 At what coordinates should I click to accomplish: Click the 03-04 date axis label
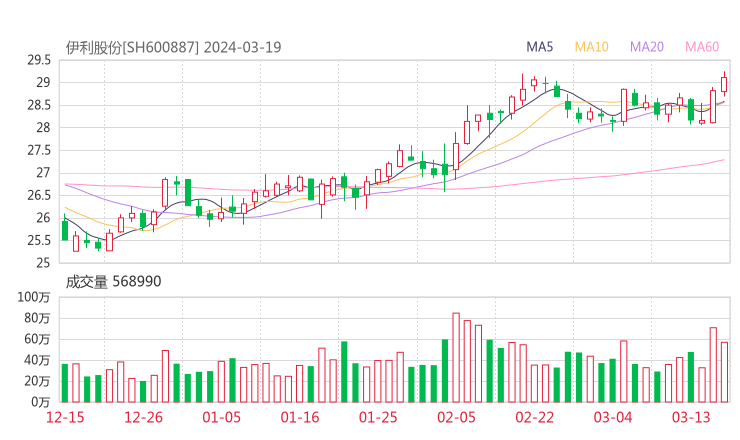point(613,417)
